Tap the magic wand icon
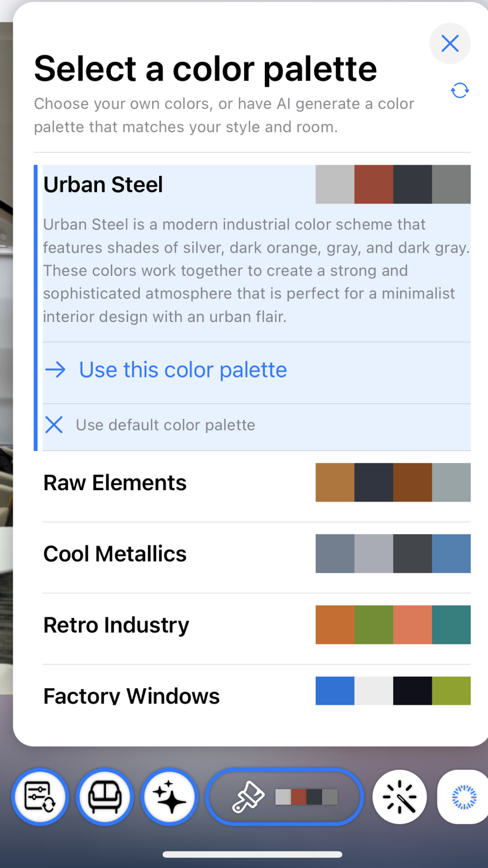The height and width of the screenshot is (868, 488). pyautogui.click(x=400, y=797)
